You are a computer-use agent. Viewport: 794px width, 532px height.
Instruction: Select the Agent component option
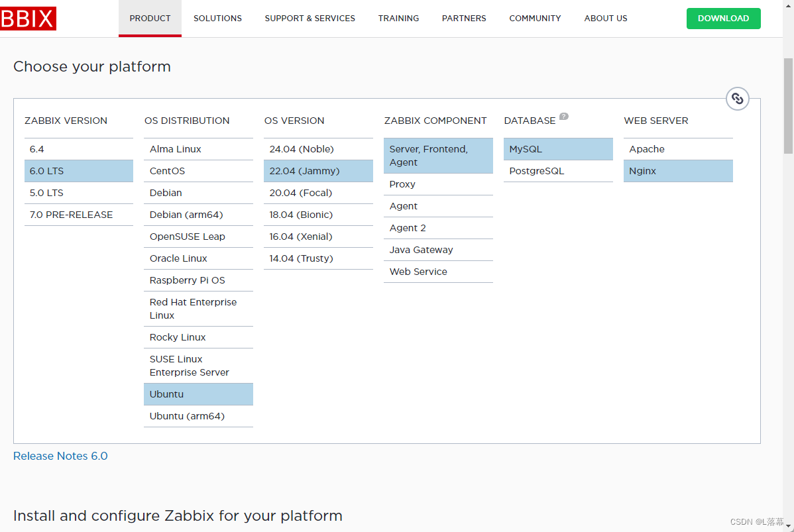(x=439, y=206)
